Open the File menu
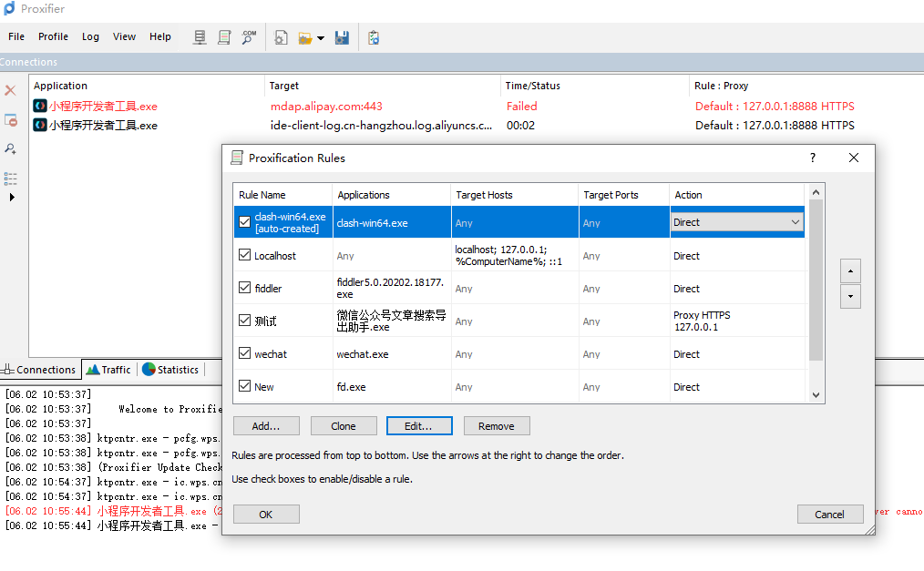This screenshot has width=924, height=571. coord(16,36)
